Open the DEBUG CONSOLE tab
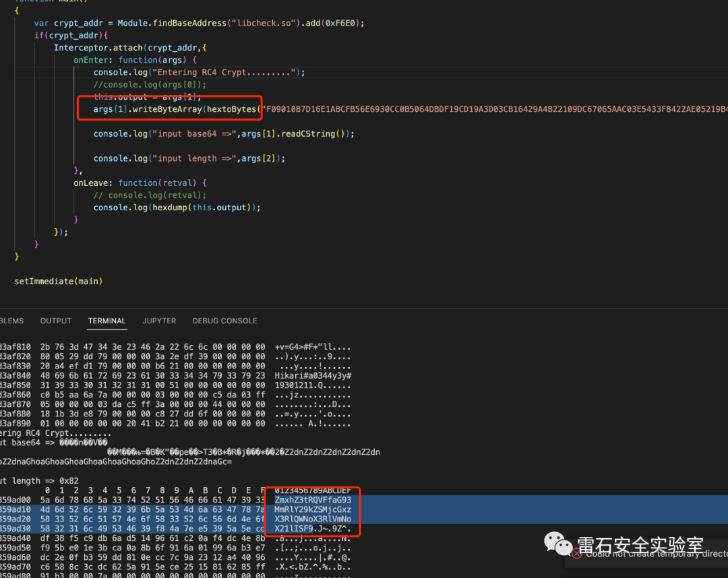Image resolution: width=728 pixels, height=578 pixels. 224,321
